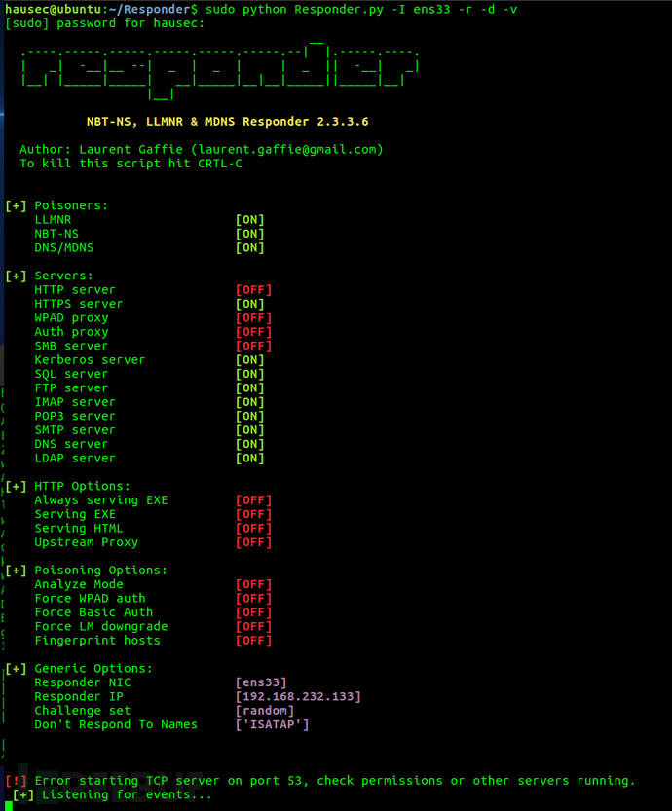Click the '[sudo] password for hausec:' prompt
This screenshot has width=672, height=811.
tap(104, 23)
